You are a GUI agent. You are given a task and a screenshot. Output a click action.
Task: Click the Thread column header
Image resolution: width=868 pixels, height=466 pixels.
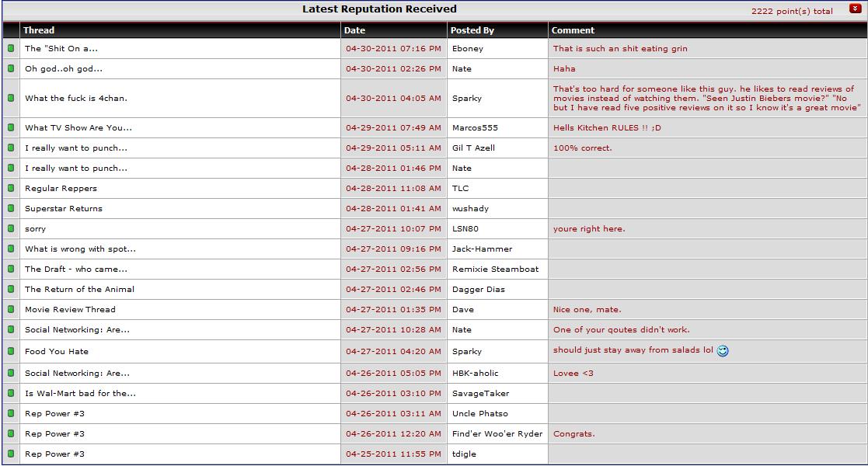39,30
